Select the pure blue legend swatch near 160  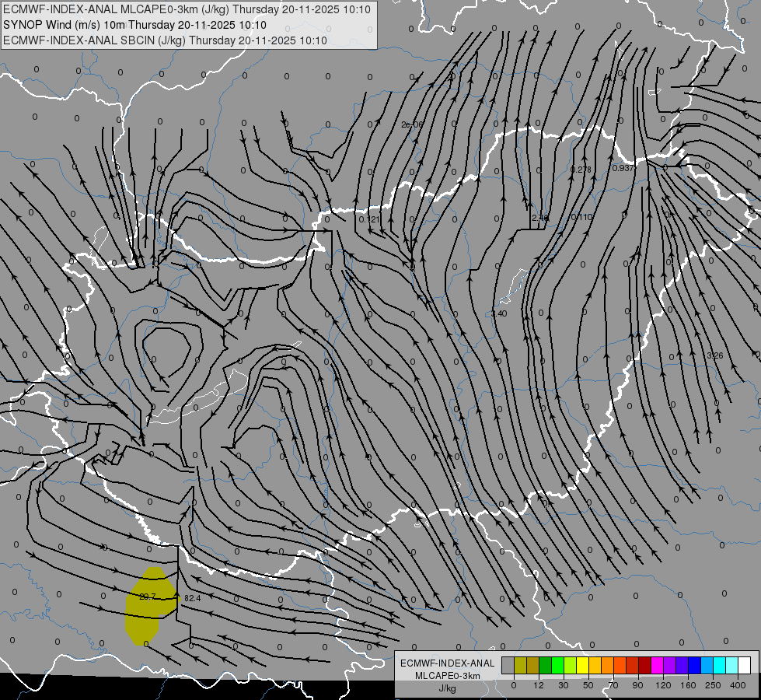point(695,665)
